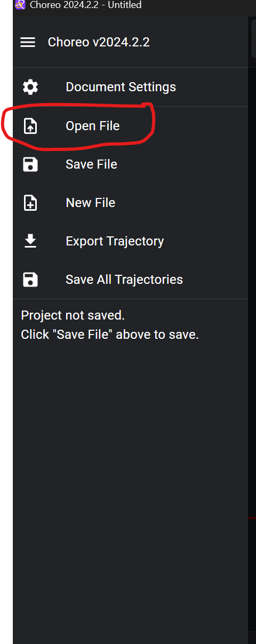Click the Choreo app icon in the title bar

20,5
